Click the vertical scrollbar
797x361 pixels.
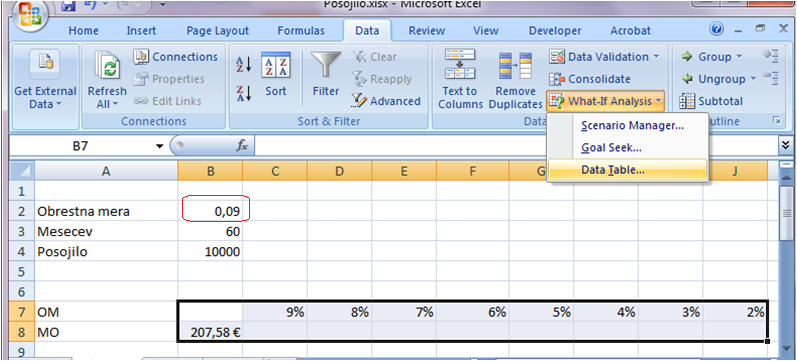point(786,214)
